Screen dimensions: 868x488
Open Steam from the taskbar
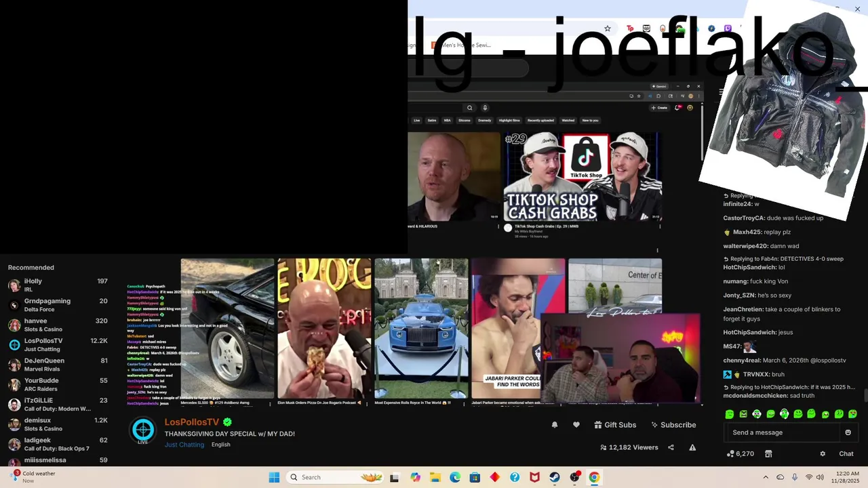click(555, 477)
